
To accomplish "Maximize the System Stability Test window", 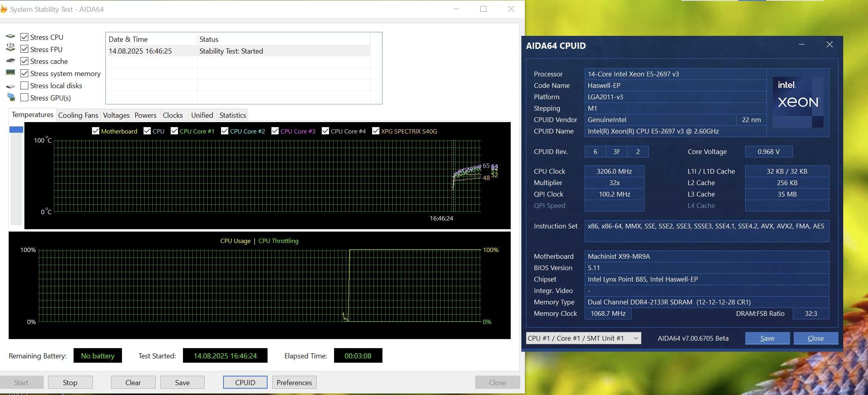I will tap(483, 9).
